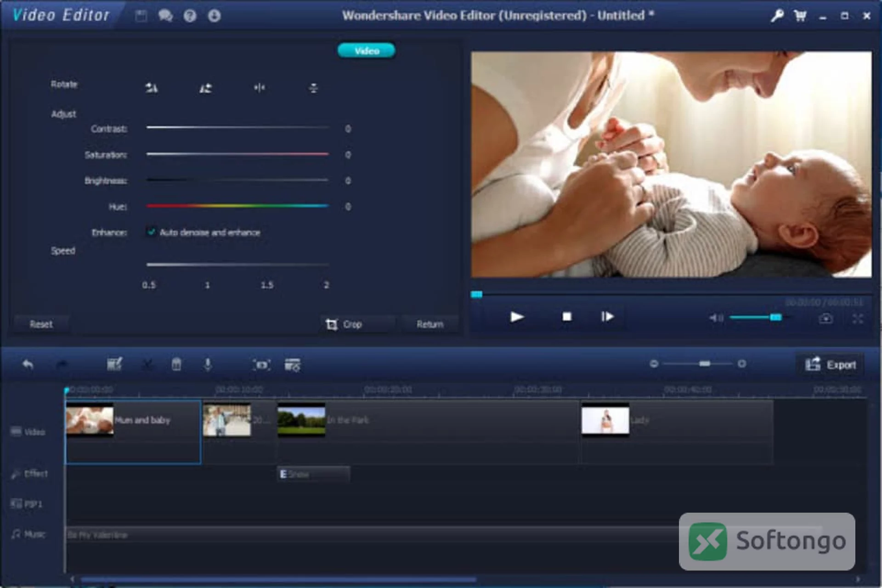Flip video vertically
The width and height of the screenshot is (882, 588).
click(313, 87)
